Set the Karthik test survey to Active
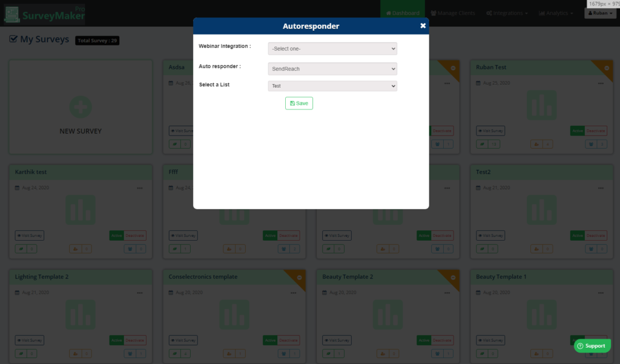Viewport: 620px width, 364px height. 116,236
